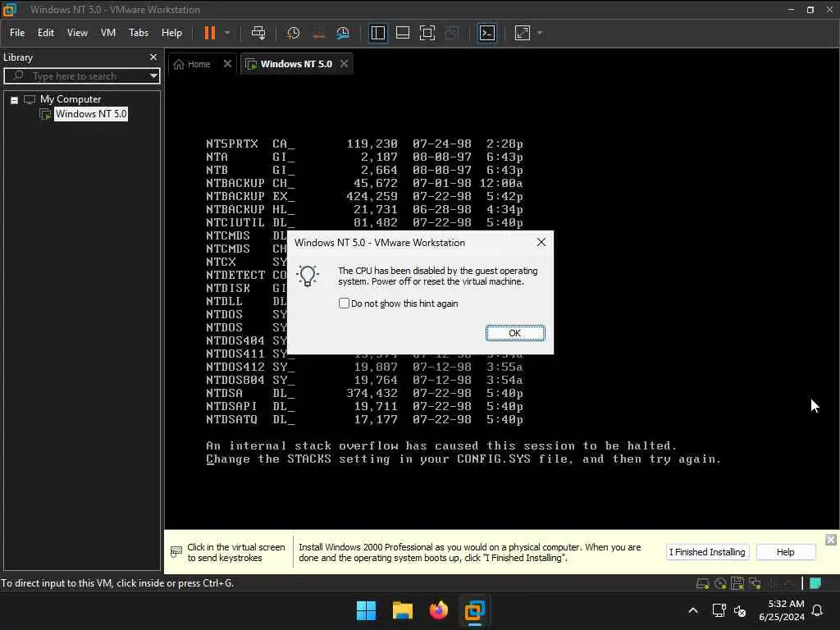Launch Firefox from the taskbar
This screenshot has width=840, height=630.
(438, 610)
